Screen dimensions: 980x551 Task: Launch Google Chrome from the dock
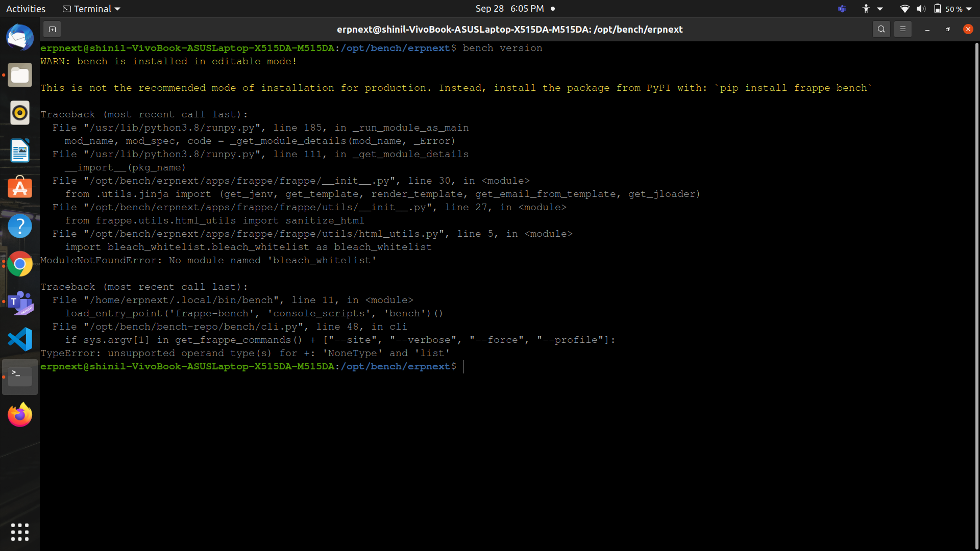20,264
